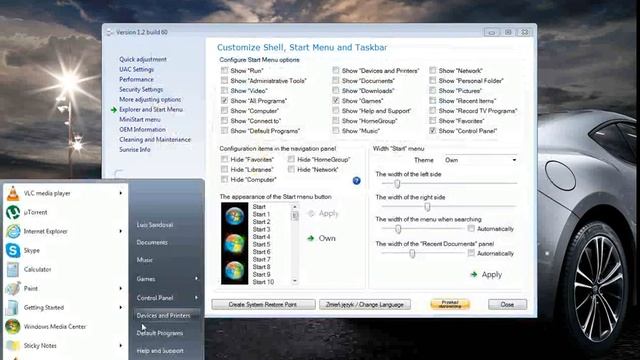
Task: Open the Paint icon in the Start menu
Action: click(x=13, y=289)
